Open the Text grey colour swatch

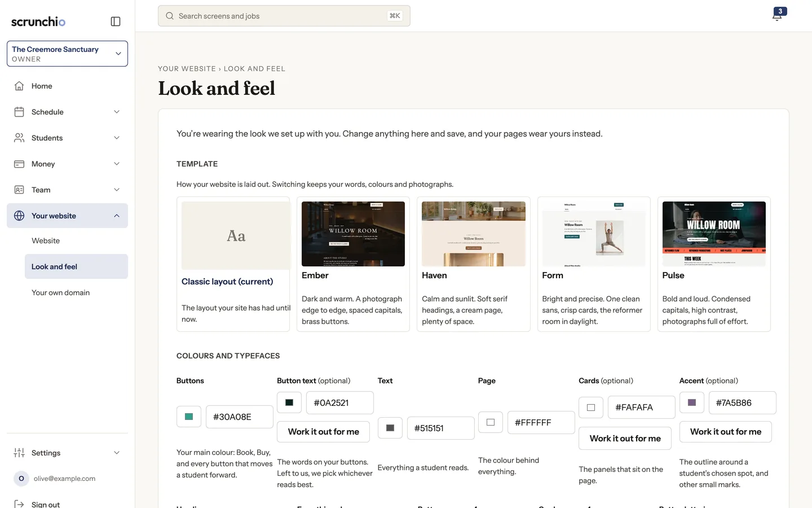point(390,428)
